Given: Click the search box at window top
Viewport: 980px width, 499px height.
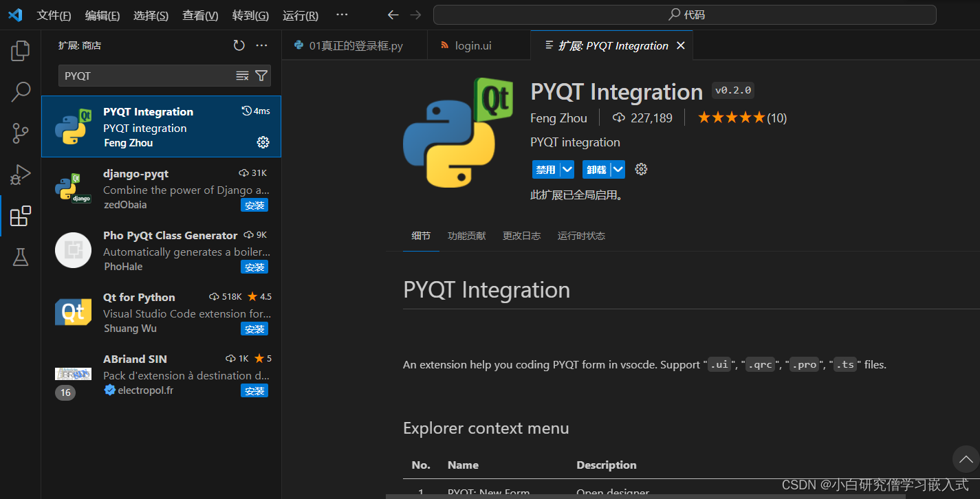Looking at the screenshot, I should (685, 14).
